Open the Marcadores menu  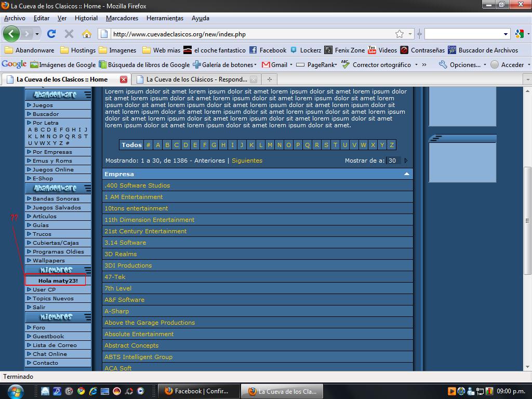point(122,18)
